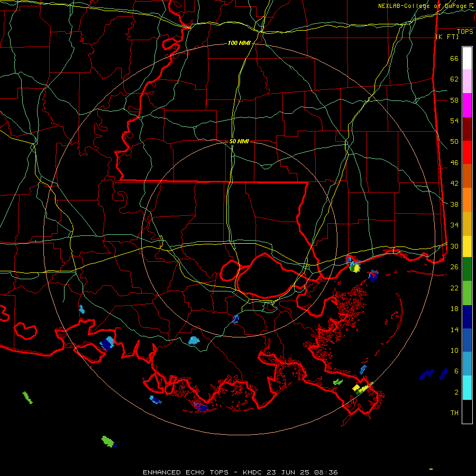Click the light green legend swatch
Image resolution: width=476 pixels, height=476 pixels.
point(467,293)
